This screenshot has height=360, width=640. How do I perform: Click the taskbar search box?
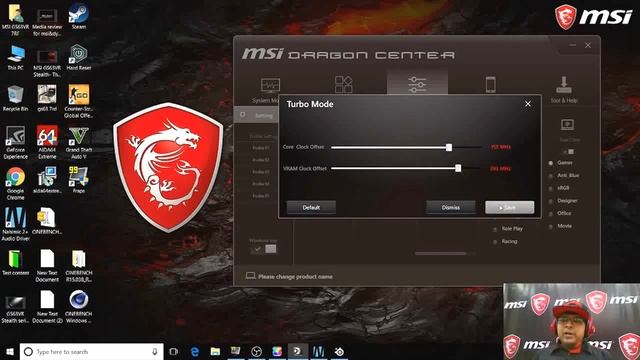(x=91, y=351)
